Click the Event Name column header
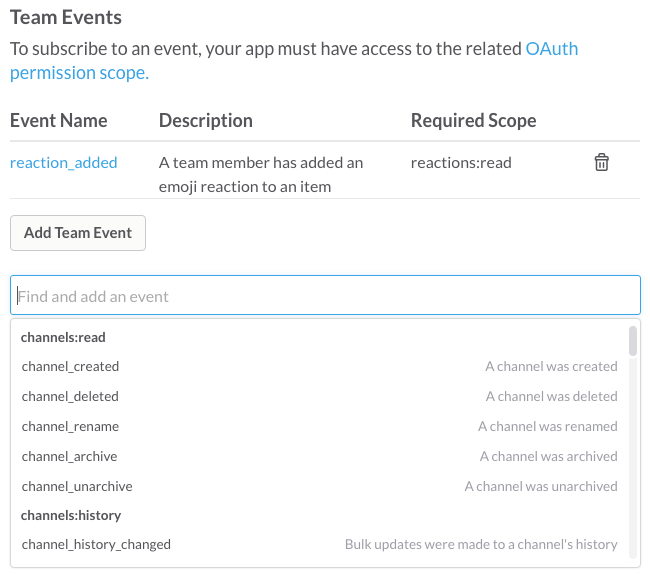 [x=58, y=120]
